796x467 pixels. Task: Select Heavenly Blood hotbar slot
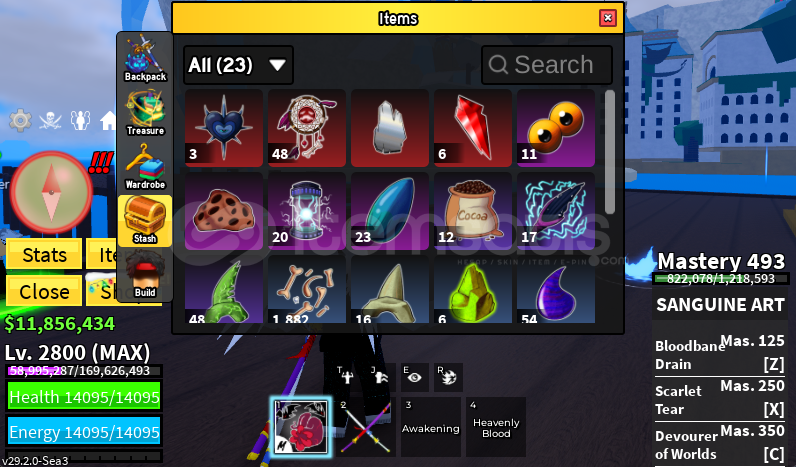(496, 426)
